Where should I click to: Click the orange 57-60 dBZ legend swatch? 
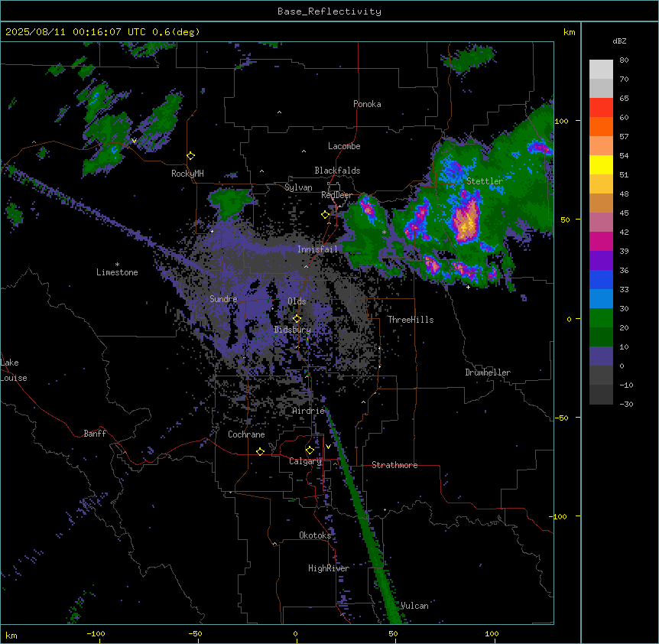(601, 127)
